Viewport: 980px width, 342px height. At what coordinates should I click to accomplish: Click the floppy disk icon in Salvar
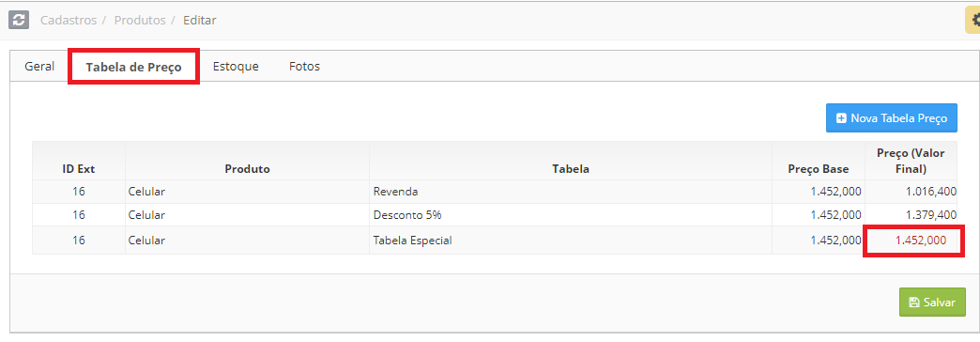913,302
